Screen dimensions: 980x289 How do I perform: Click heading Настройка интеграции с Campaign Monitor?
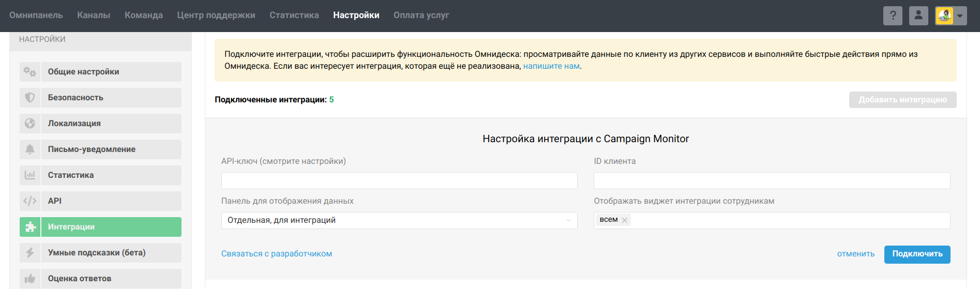585,139
